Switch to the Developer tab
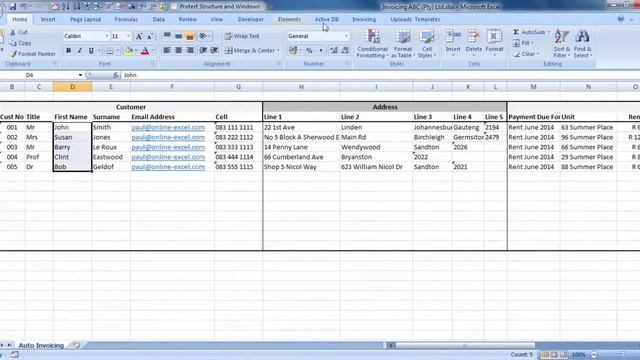 [251, 19]
